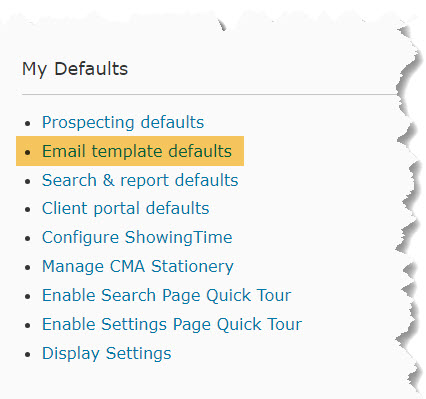Screen dimensions: 426x399
Task: Click the My Defaults section heading
Action: tap(75, 69)
